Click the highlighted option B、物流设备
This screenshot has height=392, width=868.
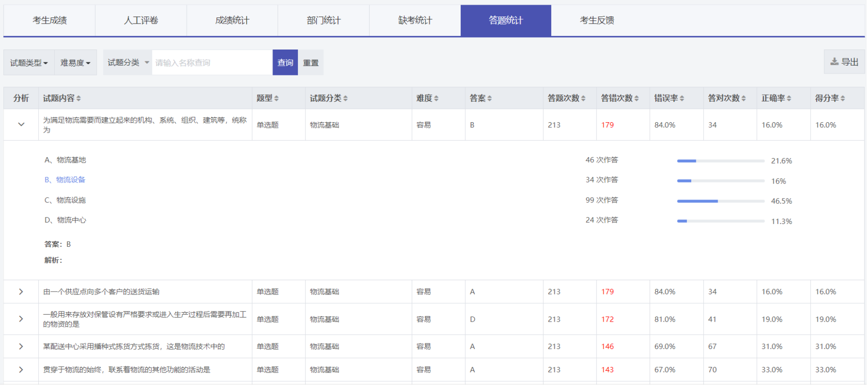click(x=65, y=180)
